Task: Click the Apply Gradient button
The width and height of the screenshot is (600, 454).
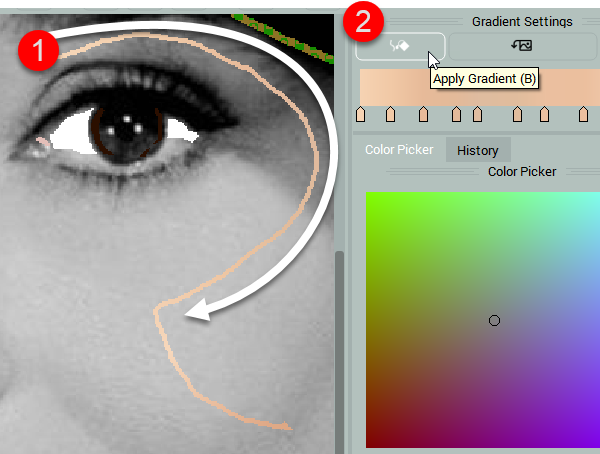Action: [400, 46]
